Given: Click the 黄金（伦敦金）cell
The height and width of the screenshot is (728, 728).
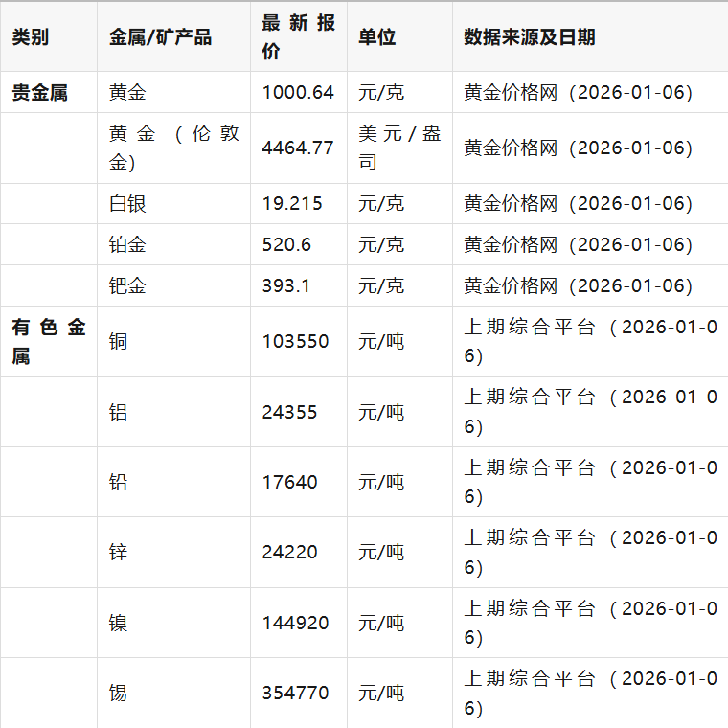Looking at the screenshot, I should click(173, 148).
